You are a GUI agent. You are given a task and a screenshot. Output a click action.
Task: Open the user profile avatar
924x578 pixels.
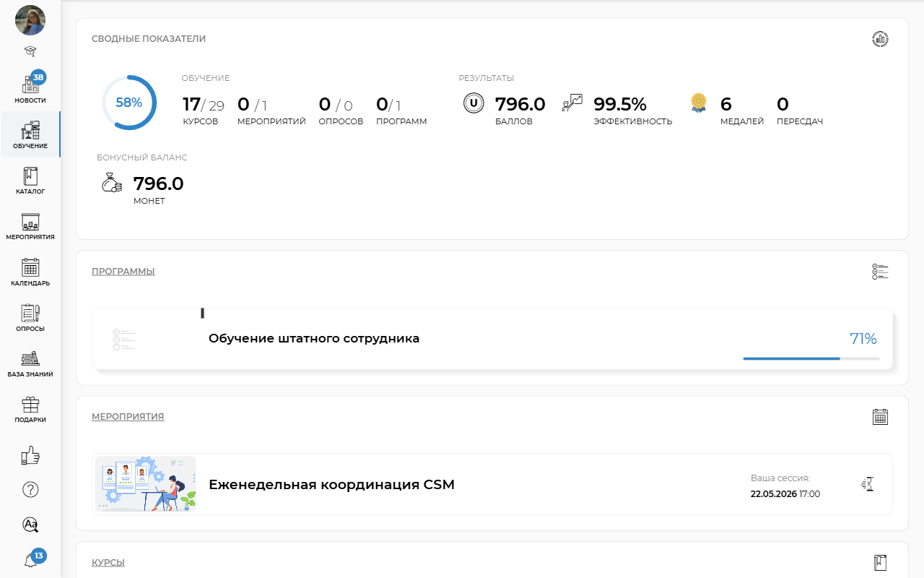click(30, 20)
